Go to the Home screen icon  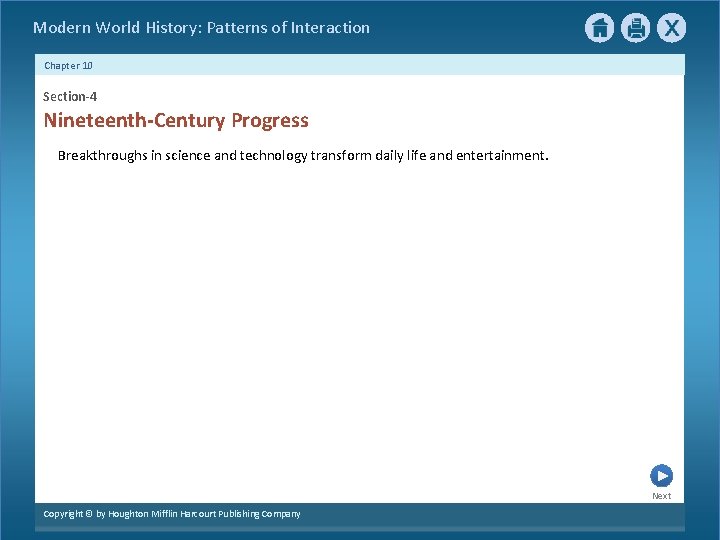pos(599,28)
